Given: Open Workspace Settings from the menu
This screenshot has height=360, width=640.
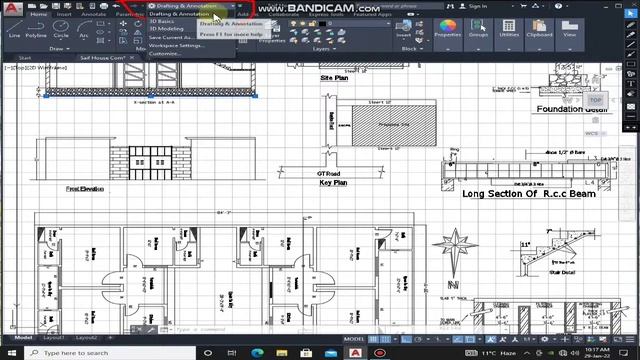Looking at the screenshot, I should pos(177,45).
